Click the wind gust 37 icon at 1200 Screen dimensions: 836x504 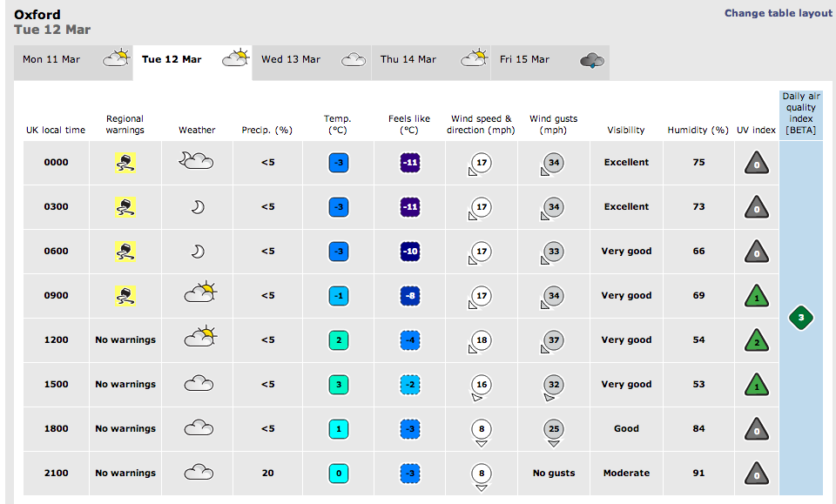point(552,340)
